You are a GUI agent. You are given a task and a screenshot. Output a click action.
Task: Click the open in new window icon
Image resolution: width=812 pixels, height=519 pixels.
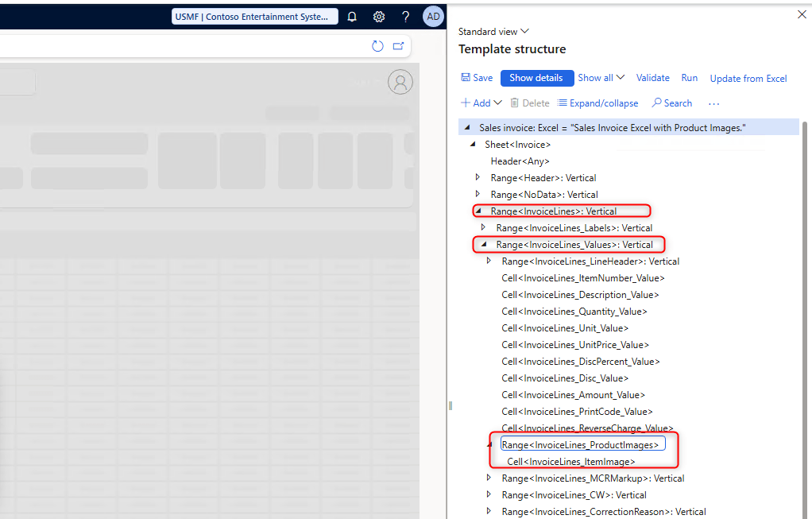398,46
